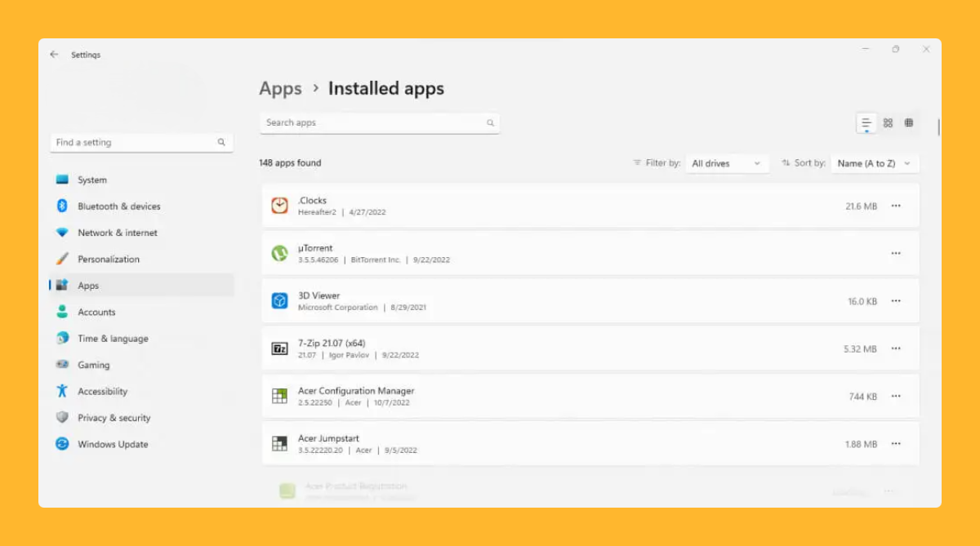Open more options for µTorrent

coord(896,253)
